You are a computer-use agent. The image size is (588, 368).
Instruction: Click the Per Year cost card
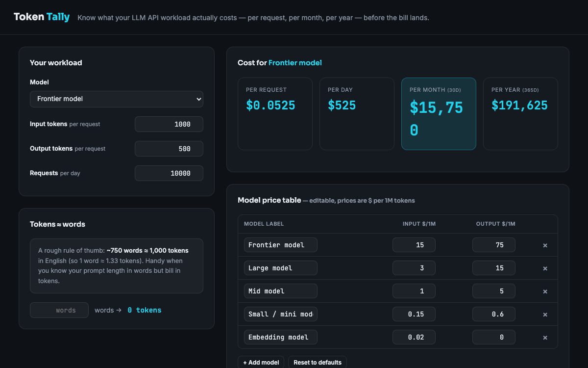pos(520,114)
